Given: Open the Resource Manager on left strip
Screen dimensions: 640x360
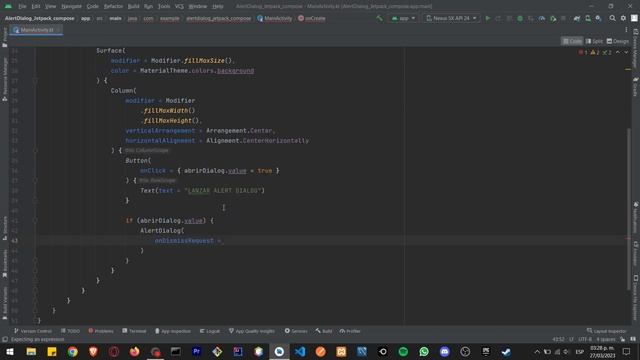Looking at the screenshot, I should point(4,79).
